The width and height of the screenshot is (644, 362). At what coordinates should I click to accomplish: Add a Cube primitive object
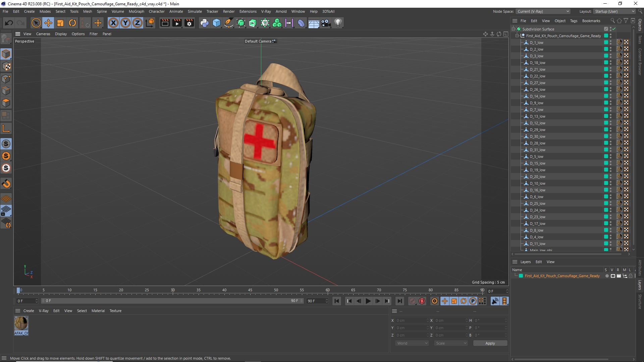click(217, 23)
